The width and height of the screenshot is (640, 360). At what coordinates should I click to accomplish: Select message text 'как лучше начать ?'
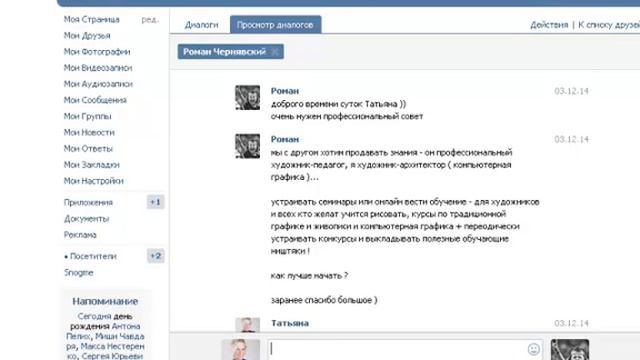coord(309,276)
